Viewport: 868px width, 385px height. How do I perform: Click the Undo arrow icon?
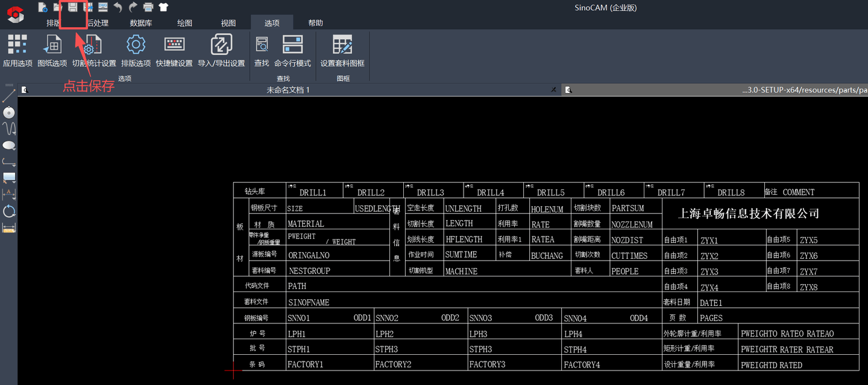(118, 7)
